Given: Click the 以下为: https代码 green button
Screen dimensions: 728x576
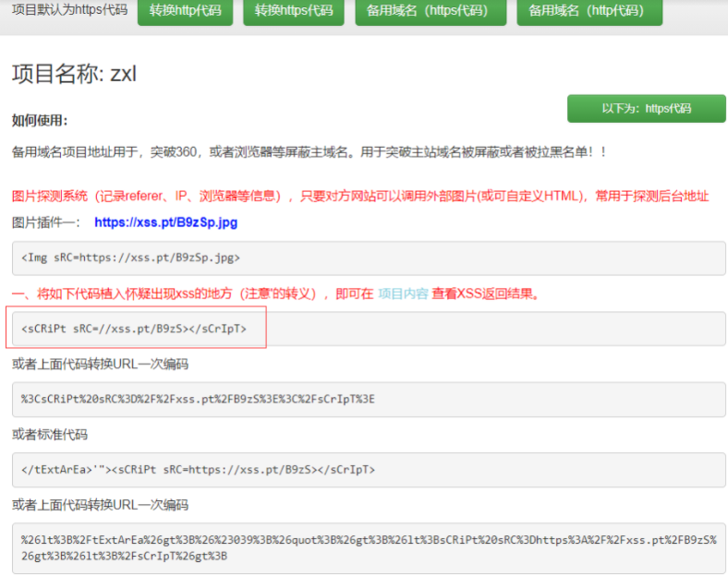Looking at the screenshot, I should tap(647, 109).
